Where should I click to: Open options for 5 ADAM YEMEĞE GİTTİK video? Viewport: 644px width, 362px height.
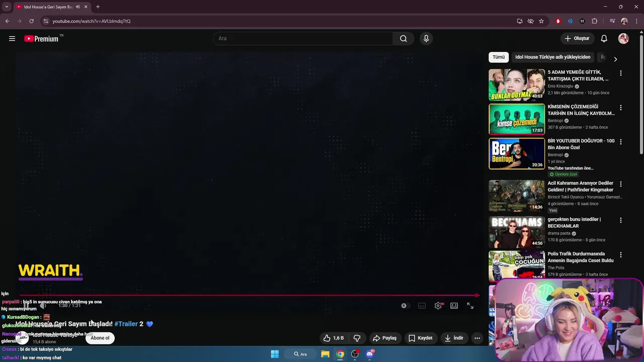click(x=620, y=73)
